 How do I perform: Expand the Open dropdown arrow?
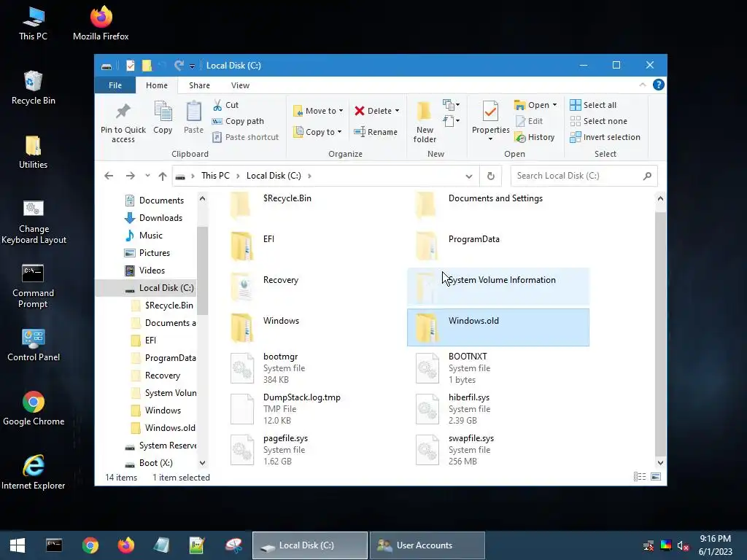tap(554, 105)
